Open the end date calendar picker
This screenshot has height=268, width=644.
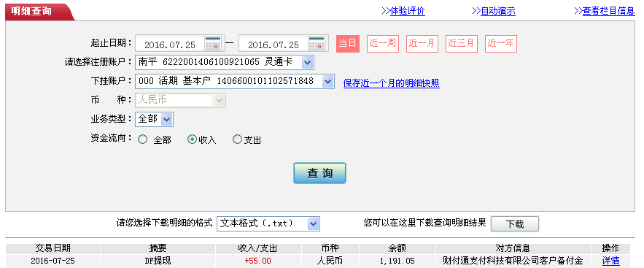tap(317, 44)
